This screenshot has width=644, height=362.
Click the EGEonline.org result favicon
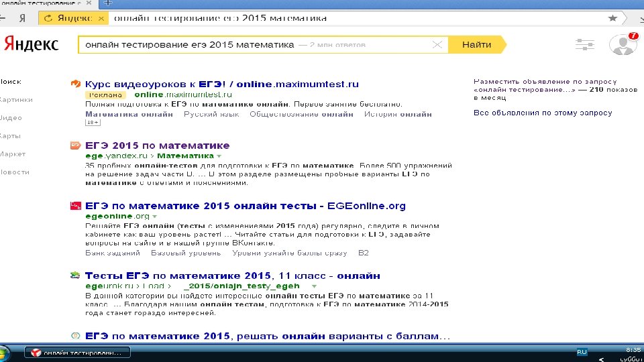pyautogui.click(x=75, y=206)
